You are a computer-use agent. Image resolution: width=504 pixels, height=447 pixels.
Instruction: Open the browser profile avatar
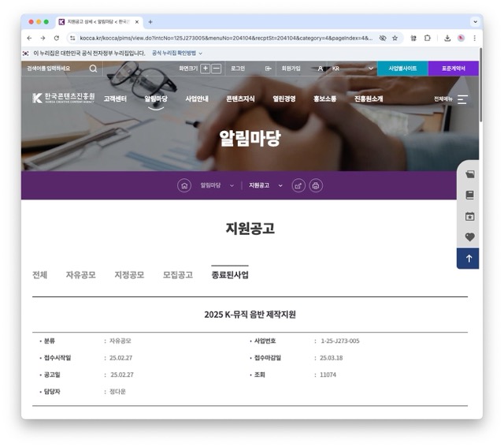461,38
